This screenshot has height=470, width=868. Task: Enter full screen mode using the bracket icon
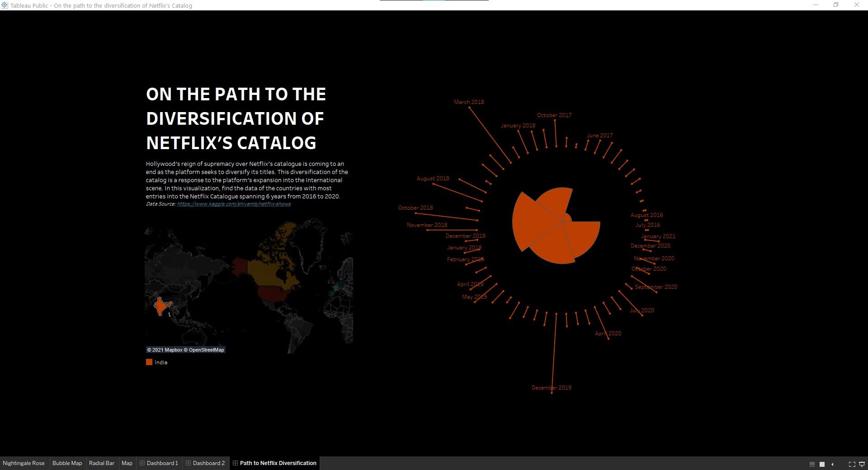pyautogui.click(x=852, y=464)
